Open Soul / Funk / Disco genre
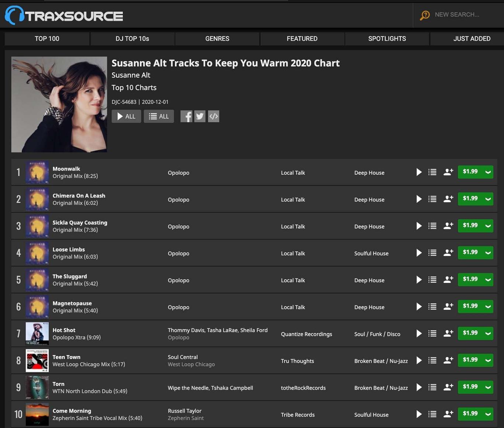 tap(377, 334)
